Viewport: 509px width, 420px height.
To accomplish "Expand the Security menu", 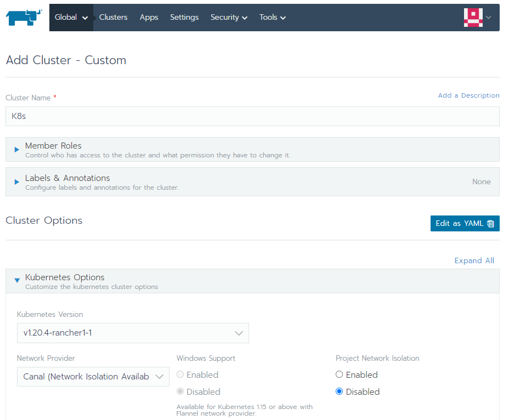I will (229, 17).
